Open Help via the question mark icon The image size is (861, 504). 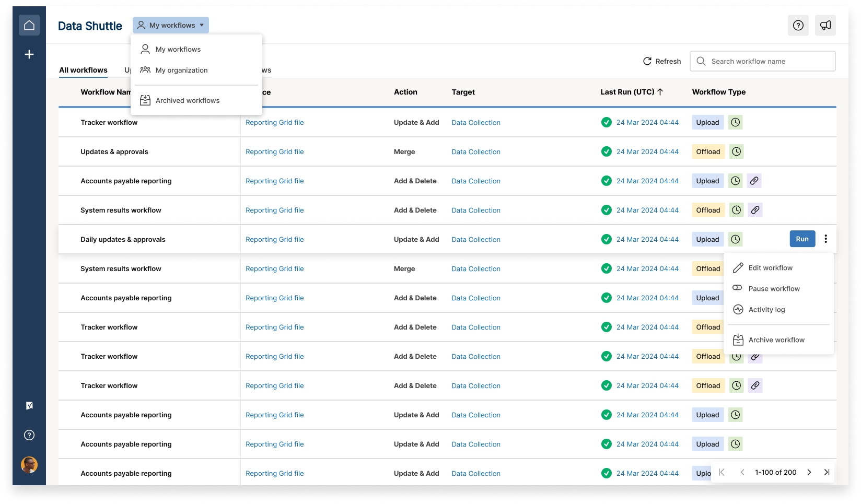[x=798, y=25]
